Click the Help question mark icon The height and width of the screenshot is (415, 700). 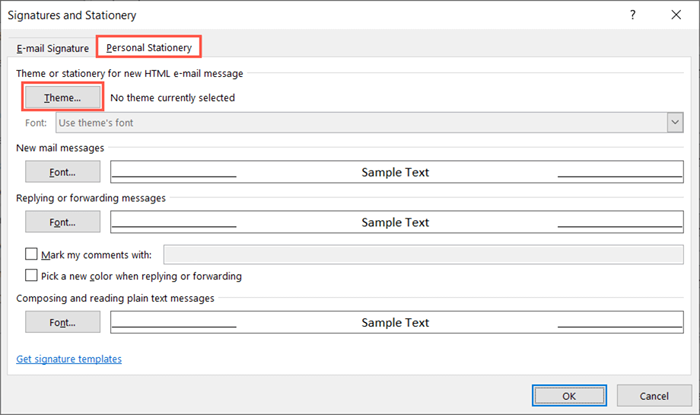pos(633,15)
